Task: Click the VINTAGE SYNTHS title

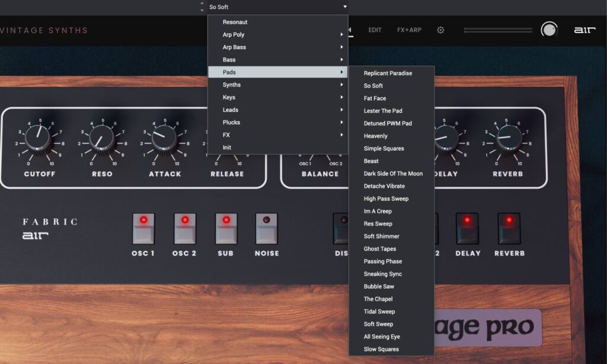Action: [x=41, y=30]
